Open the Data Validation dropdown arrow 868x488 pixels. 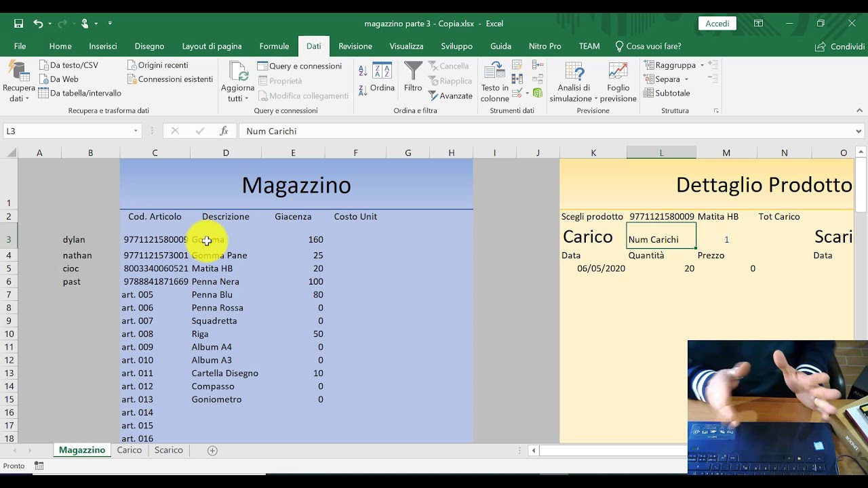[x=527, y=93]
